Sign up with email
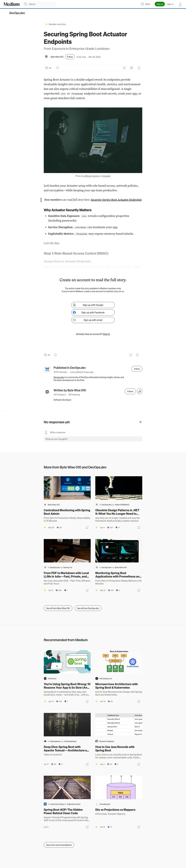Screen dimensions: 186x868 pos(93,320)
